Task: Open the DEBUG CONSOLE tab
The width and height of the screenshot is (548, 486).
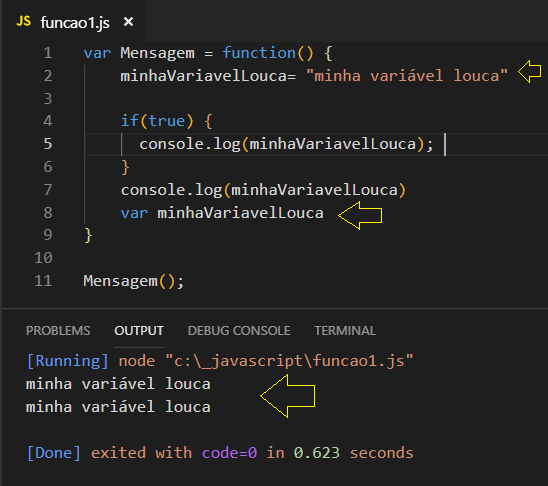Action: (x=239, y=331)
